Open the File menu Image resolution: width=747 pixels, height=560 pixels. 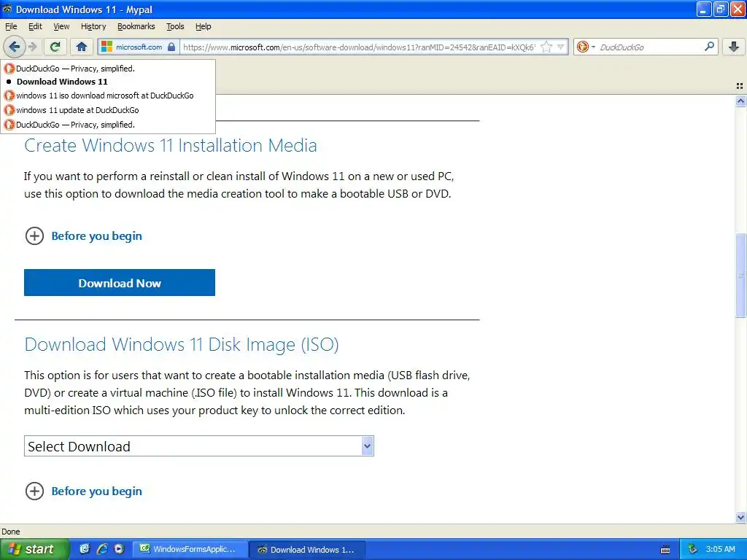11,26
